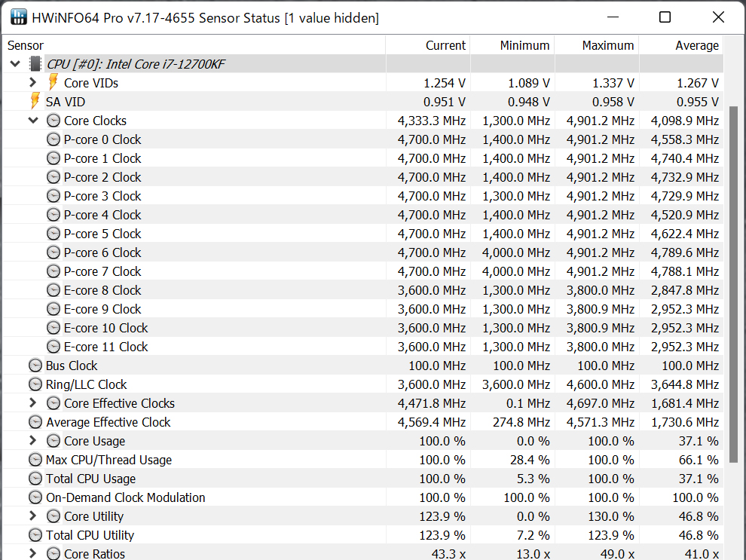Screen dimensions: 746x560
Task: Click the lightning bolt icon next to SA VID
Action: (35, 102)
